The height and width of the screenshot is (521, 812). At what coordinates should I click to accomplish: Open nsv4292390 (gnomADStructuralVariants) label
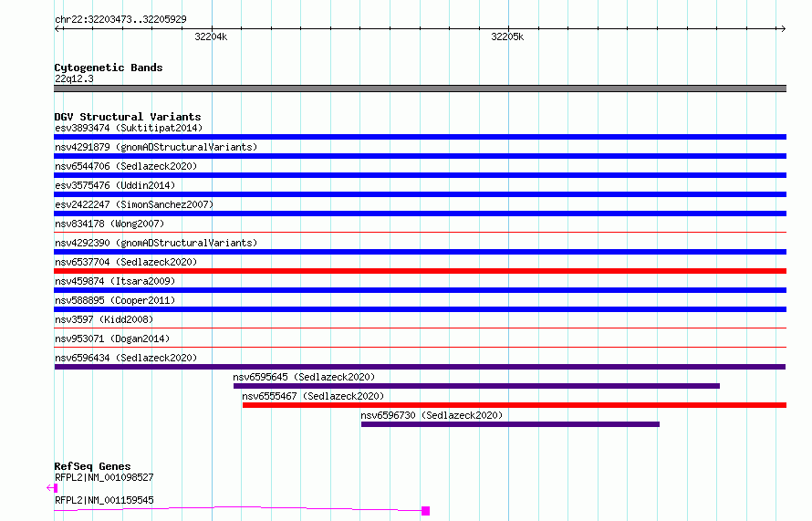tap(156, 243)
